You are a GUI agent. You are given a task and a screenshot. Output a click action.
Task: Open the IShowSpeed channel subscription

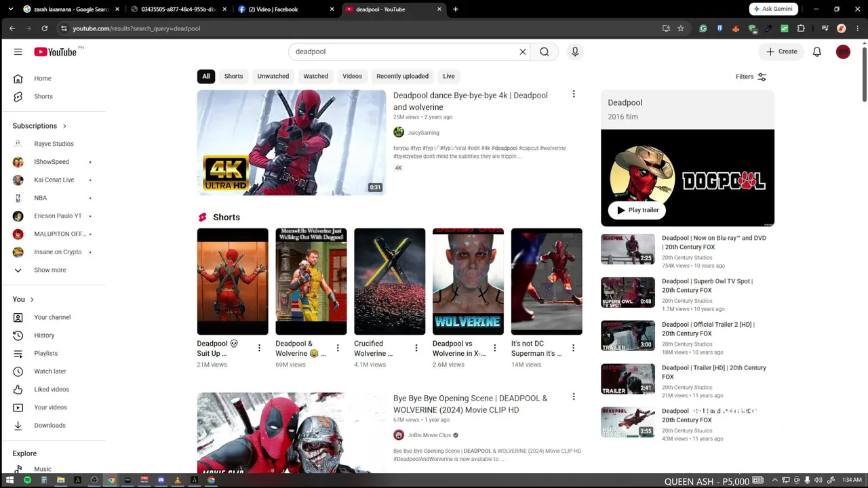tap(53, 162)
